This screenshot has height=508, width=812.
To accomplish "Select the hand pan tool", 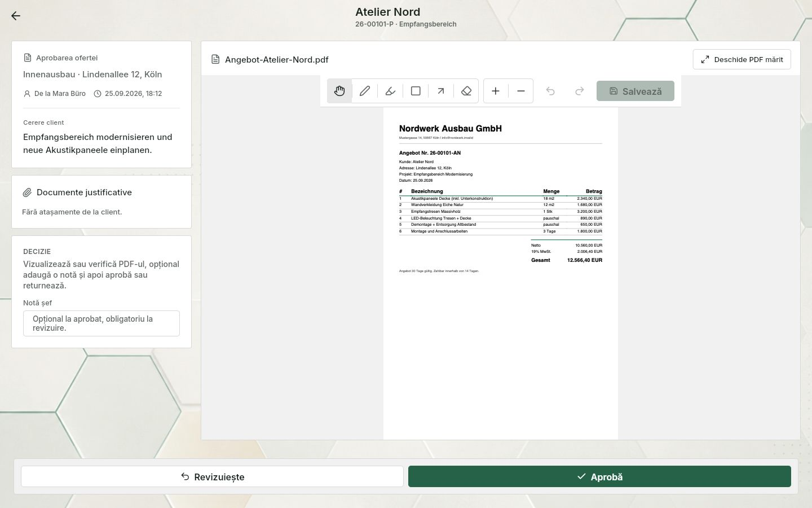I will [x=339, y=91].
